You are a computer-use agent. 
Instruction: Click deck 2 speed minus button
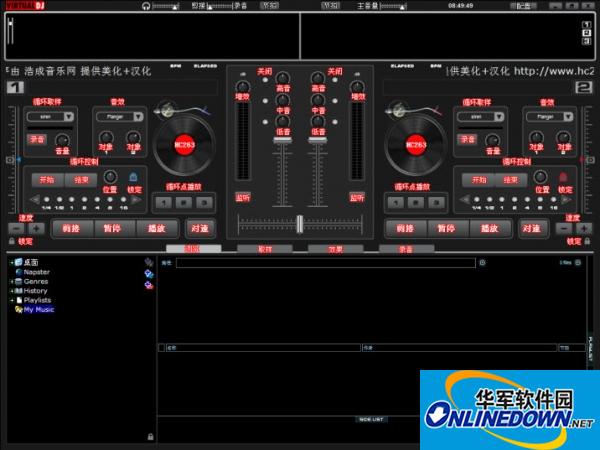coord(564,229)
